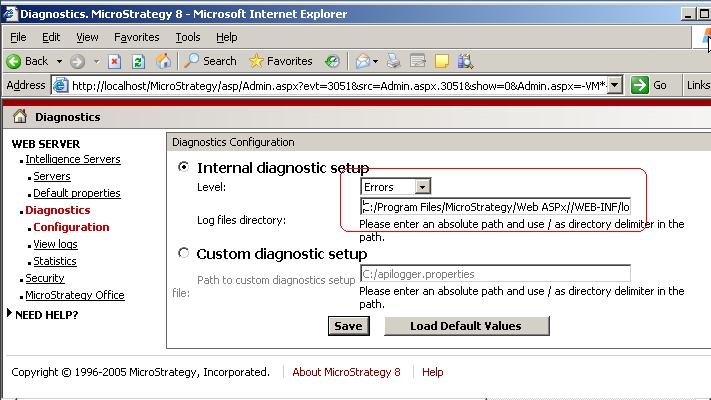Click the yellow Discuss note icon

(x=442, y=61)
